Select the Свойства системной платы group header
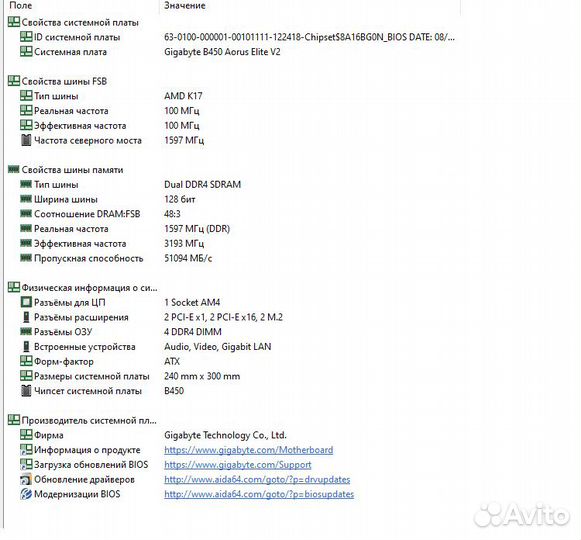The width and height of the screenshot is (581, 540). [x=73, y=22]
